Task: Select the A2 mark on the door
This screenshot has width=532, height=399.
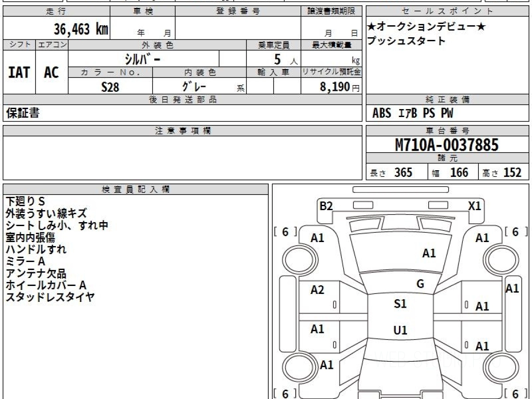Action: [x=317, y=290]
